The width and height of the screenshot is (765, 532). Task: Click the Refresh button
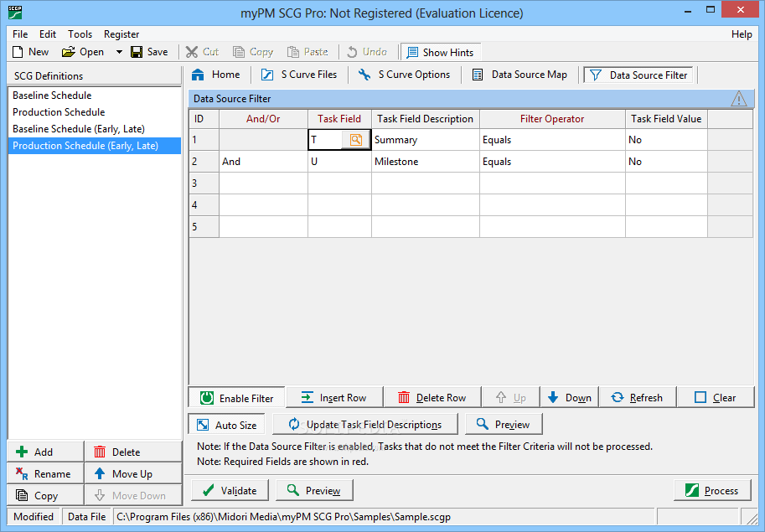click(x=638, y=397)
